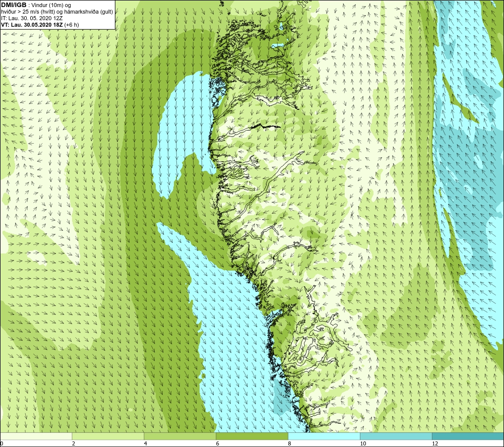Click the scale label '4'

point(146,443)
